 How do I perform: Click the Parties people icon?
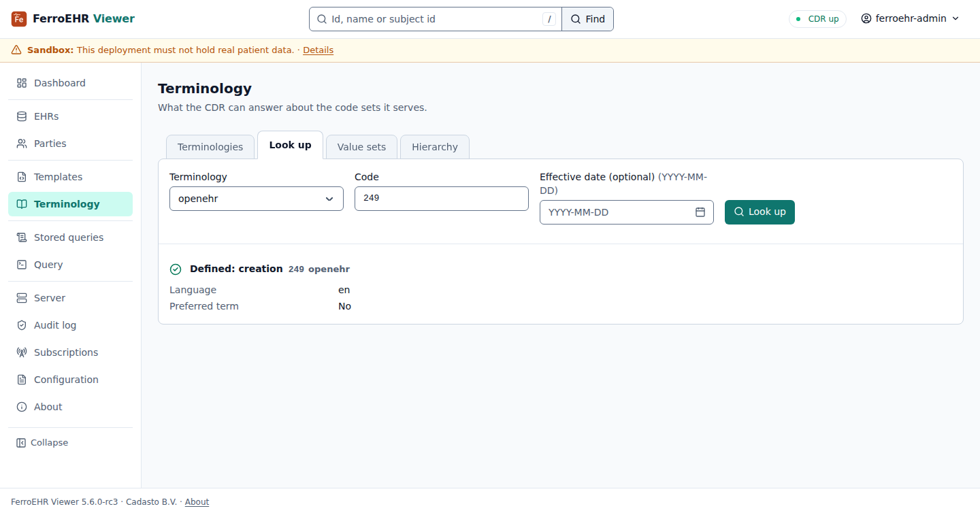click(x=22, y=144)
